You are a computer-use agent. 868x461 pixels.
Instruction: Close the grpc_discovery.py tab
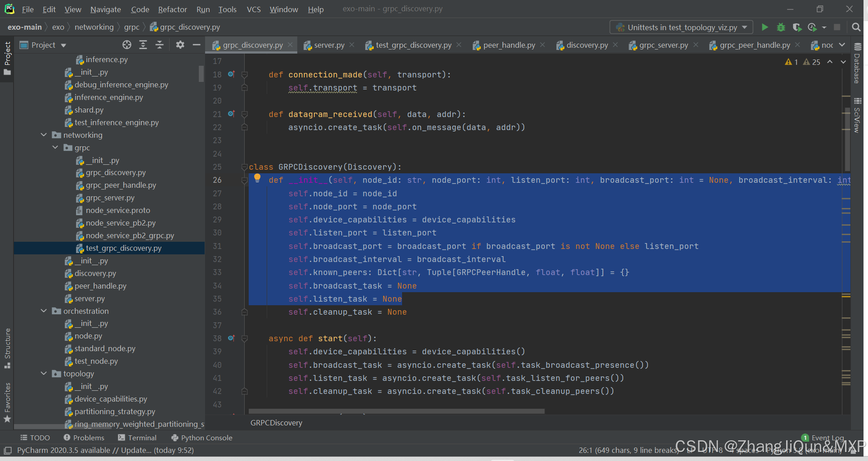pyautogui.click(x=290, y=45)
